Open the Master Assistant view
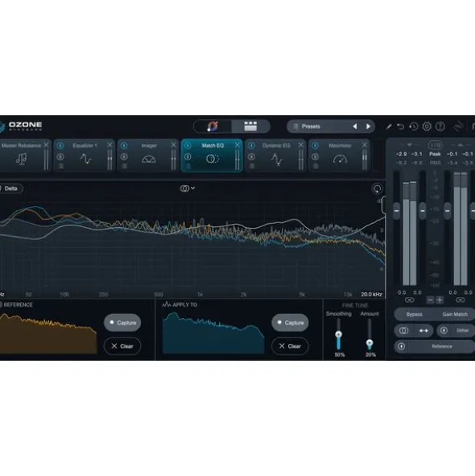The image size is (475, 476). 213,126
